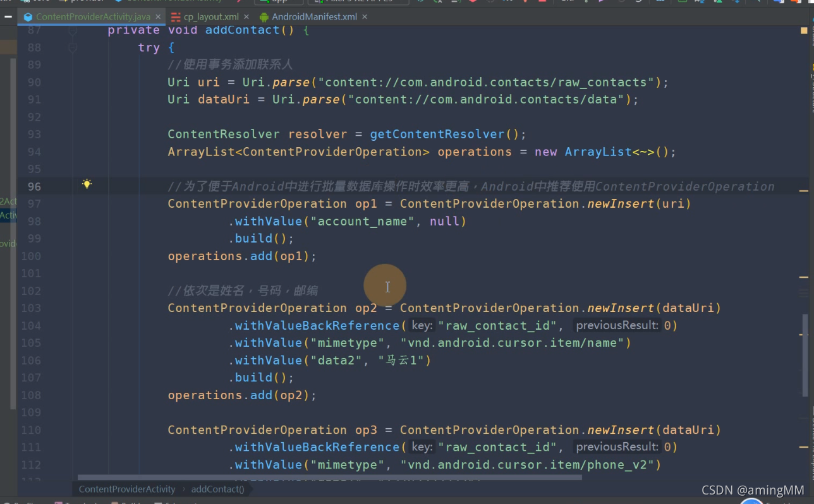
Task: Click operations.add(op1) statement
Action: point(242,256)
